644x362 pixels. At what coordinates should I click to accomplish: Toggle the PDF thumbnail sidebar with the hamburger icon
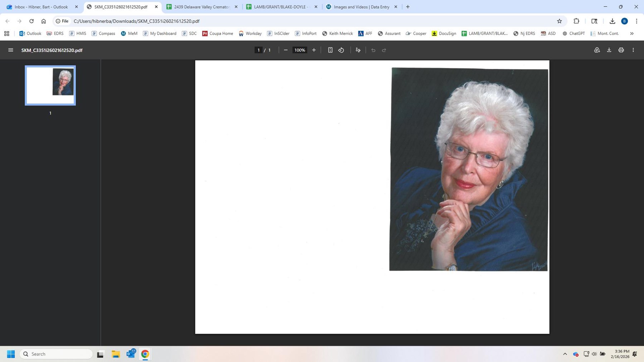point(10,50)
